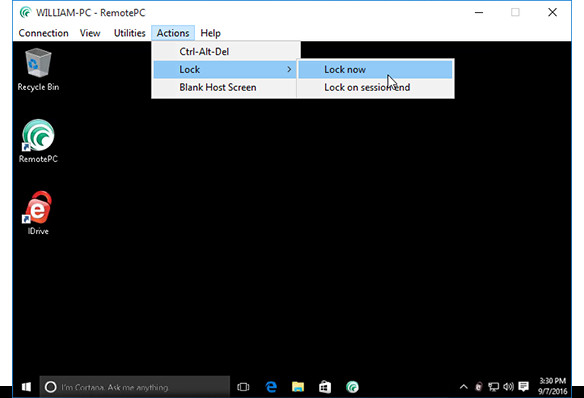Open the View menu

pyautogui.click(x=90, y=33)
